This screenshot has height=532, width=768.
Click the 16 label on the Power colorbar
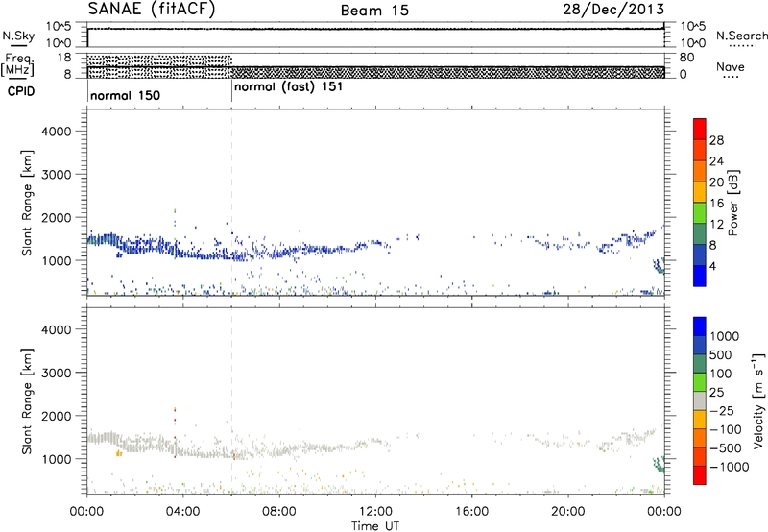716,203
